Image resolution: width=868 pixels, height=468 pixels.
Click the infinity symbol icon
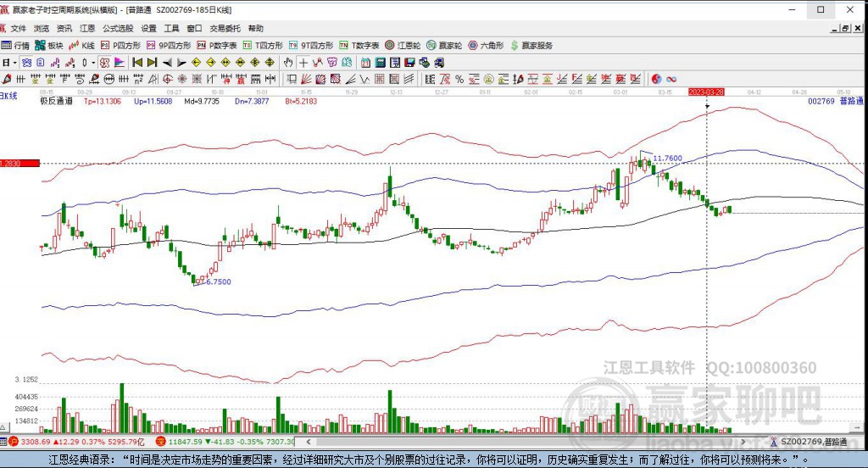(x=671, y=79)
